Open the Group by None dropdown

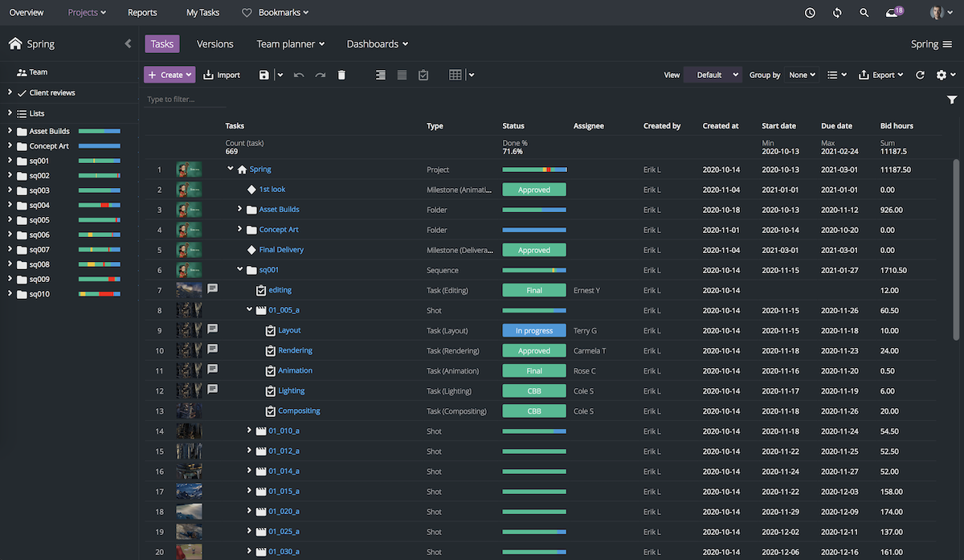[x=802, y=74]
